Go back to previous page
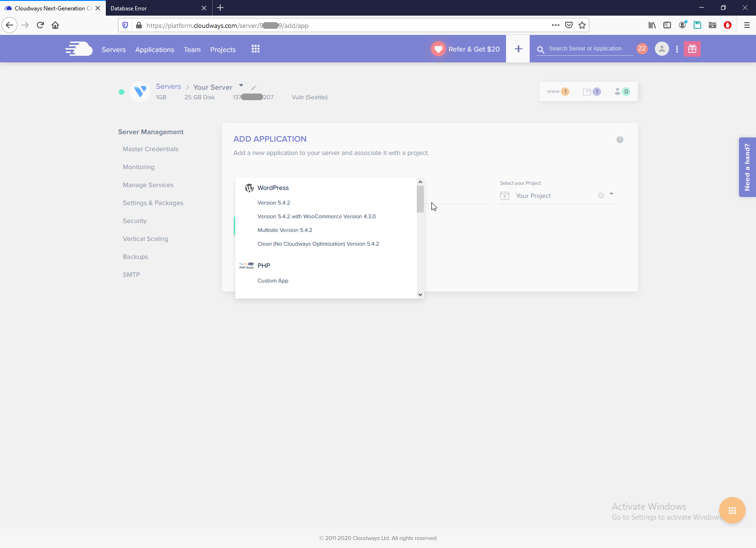Image resolution: width=756 pixels, height=548 pixels. (9, 25)
